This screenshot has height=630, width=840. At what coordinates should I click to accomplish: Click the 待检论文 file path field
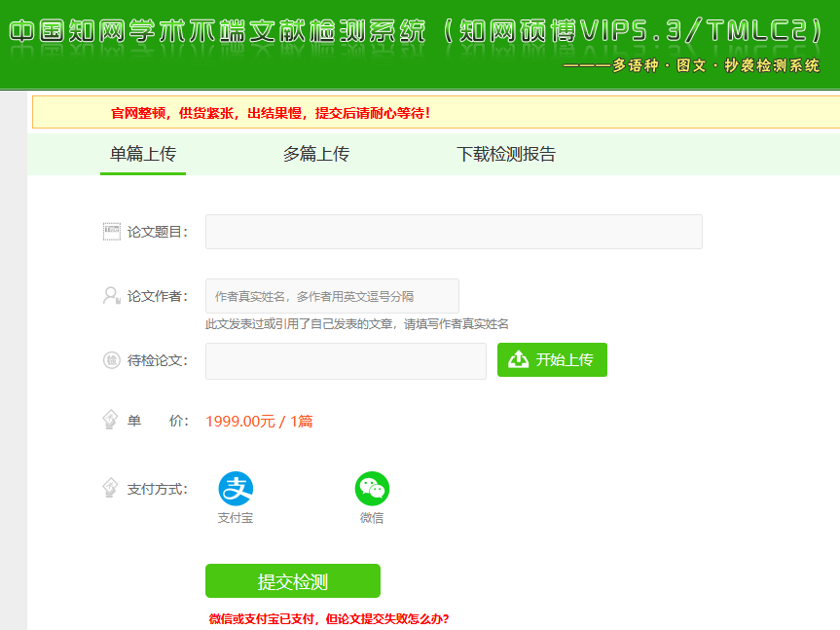pyautogui.click(x=346, y=361)
